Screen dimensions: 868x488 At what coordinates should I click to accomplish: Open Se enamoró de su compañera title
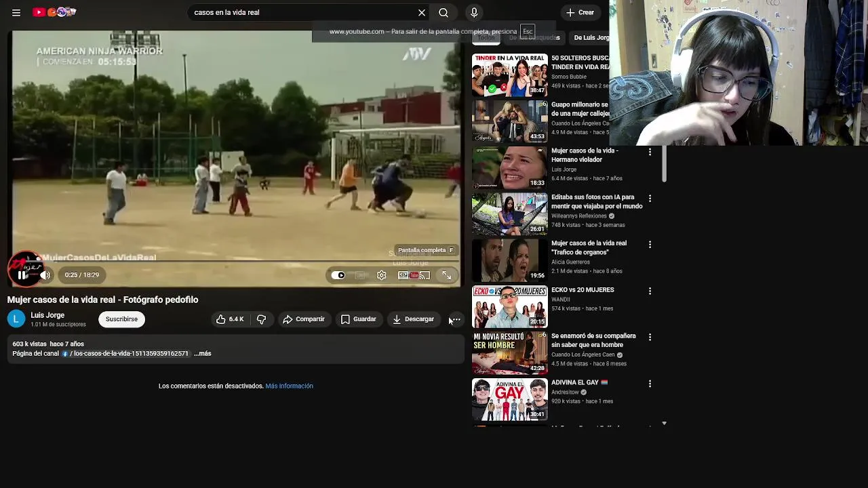pyautogui.click(x=593, y=340)
